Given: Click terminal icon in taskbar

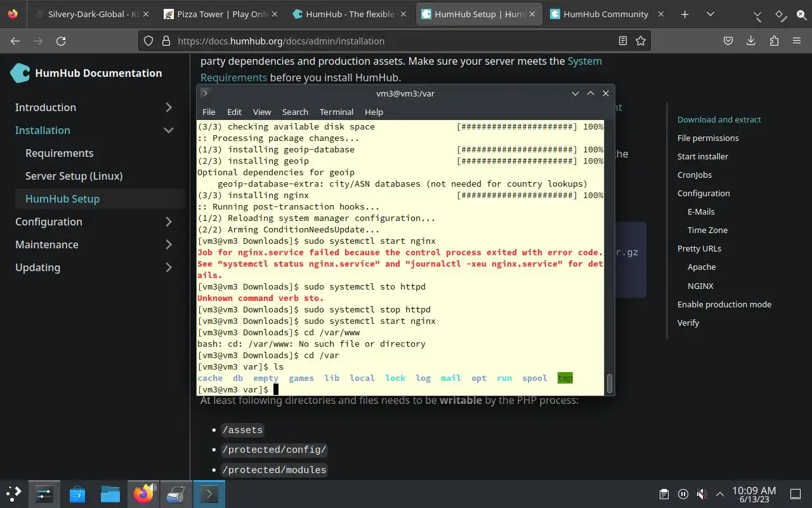Looking at the screenshot, I should point(209,493).
